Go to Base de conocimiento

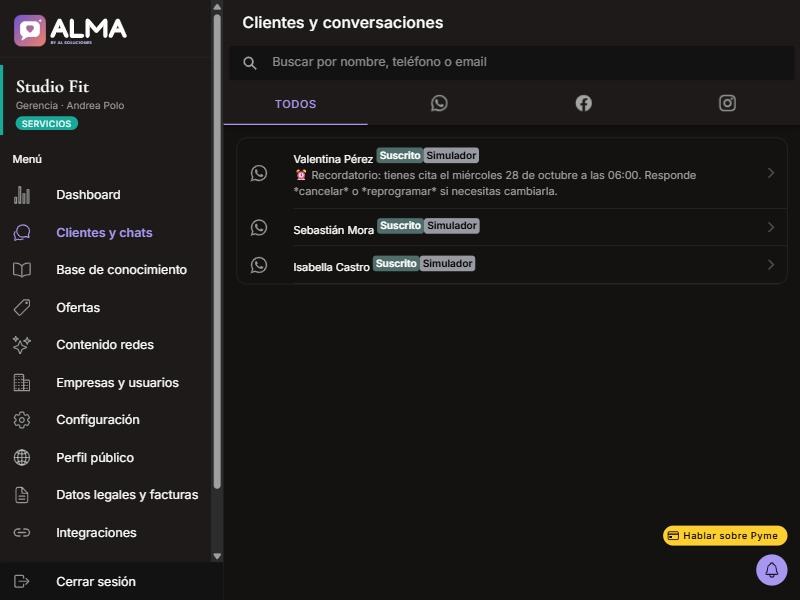(x=106, y=270)
